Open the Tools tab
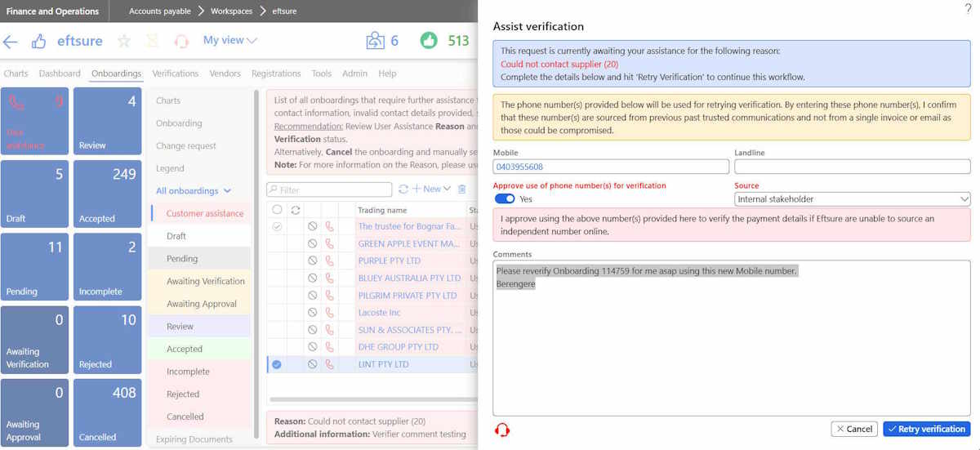 [322, 74]
